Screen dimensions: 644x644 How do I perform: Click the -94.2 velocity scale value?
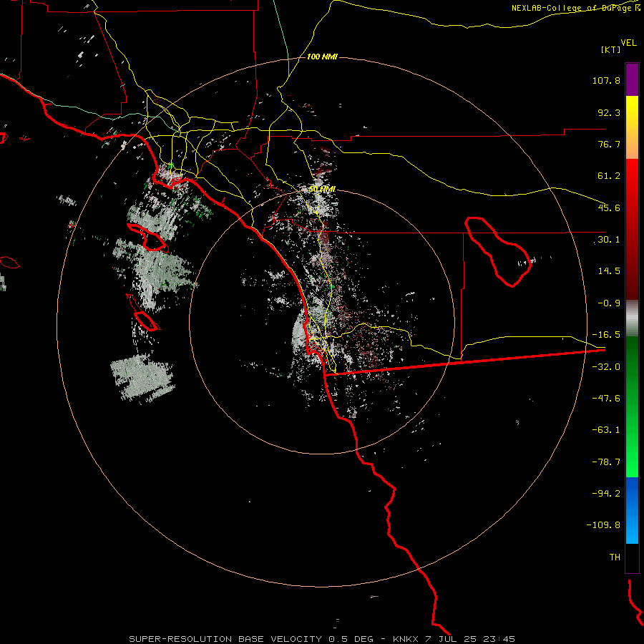point(606,494)
